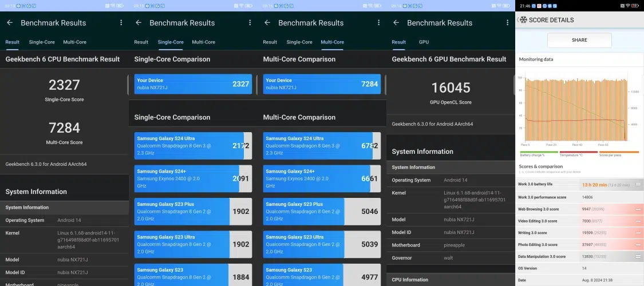
Task: Tap the Temperature °C legend item
Action: (578, 154)
